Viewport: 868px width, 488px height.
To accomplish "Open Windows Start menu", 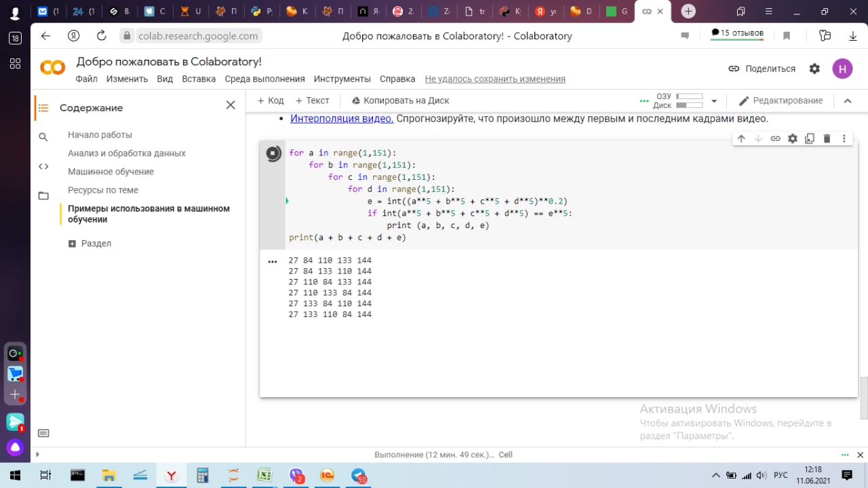I will coord(14,475).
